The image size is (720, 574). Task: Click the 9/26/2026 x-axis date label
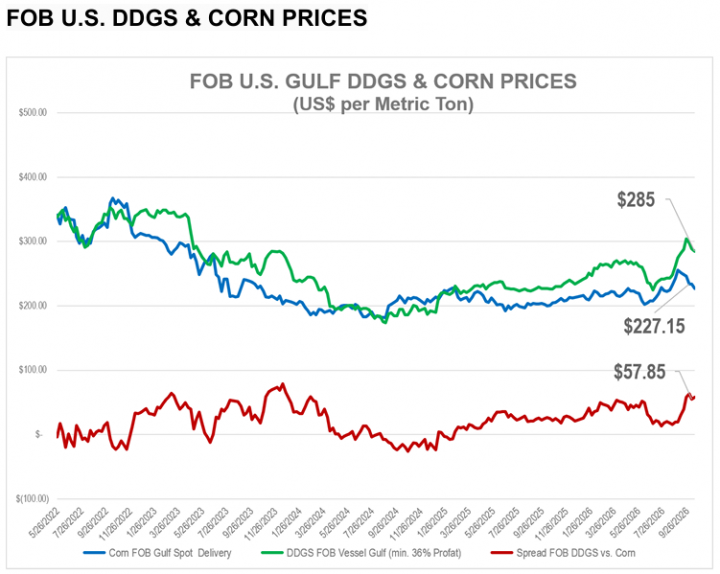(x=675, y=523)
